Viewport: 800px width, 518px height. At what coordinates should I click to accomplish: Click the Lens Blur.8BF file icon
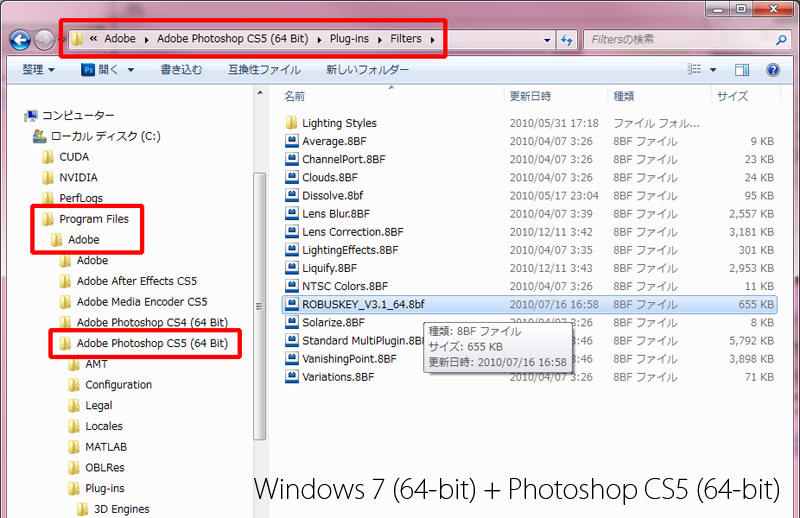[x=291, y=213]
